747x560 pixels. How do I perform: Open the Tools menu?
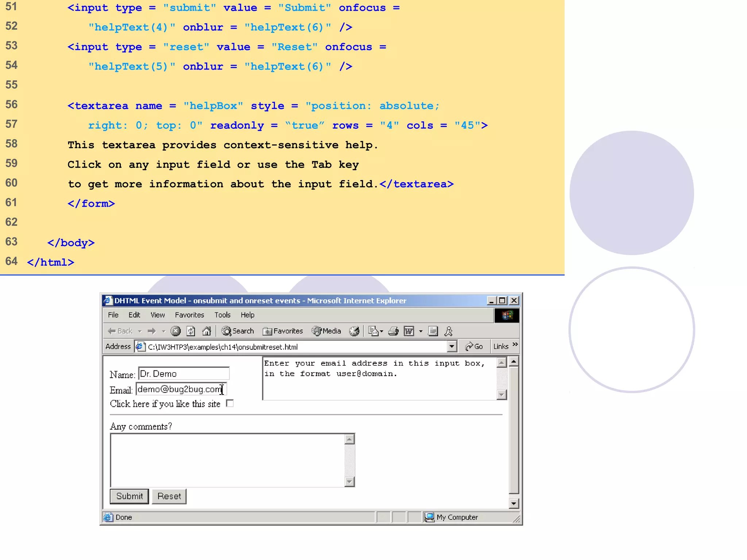click(222, 315)
